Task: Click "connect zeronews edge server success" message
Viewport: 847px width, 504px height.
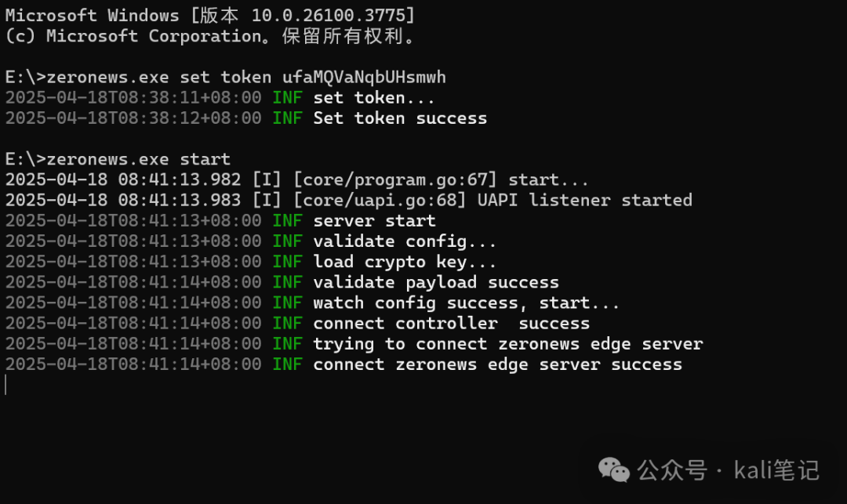Action: click(497, 364)
